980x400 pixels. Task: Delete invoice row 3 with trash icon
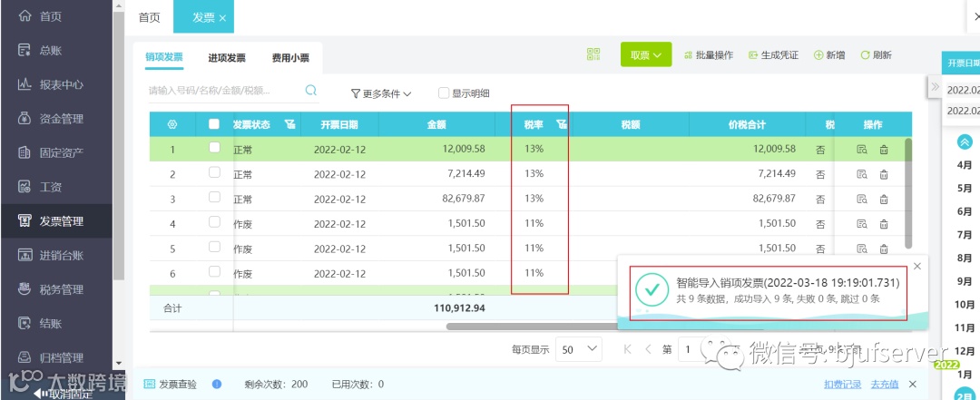click(884, 200)
